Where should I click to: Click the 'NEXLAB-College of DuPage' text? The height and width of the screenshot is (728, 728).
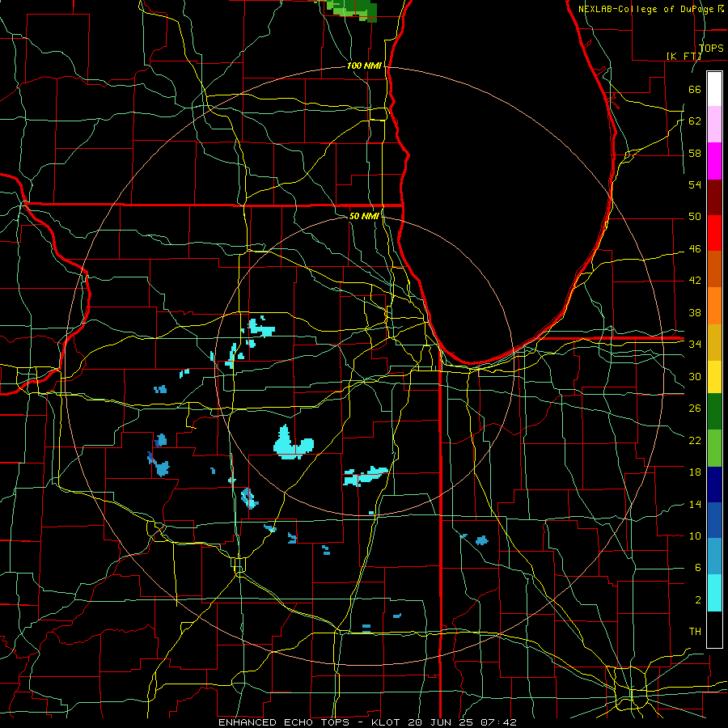[647, 9]
